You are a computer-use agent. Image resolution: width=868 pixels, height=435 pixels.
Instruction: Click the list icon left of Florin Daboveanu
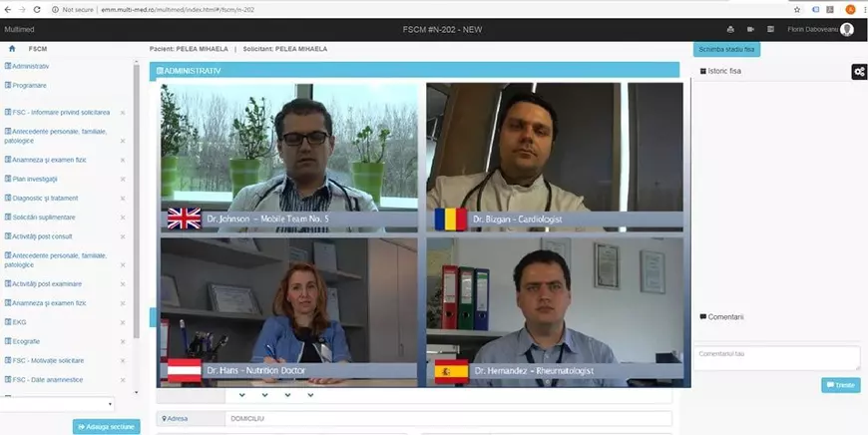point(770,29)
